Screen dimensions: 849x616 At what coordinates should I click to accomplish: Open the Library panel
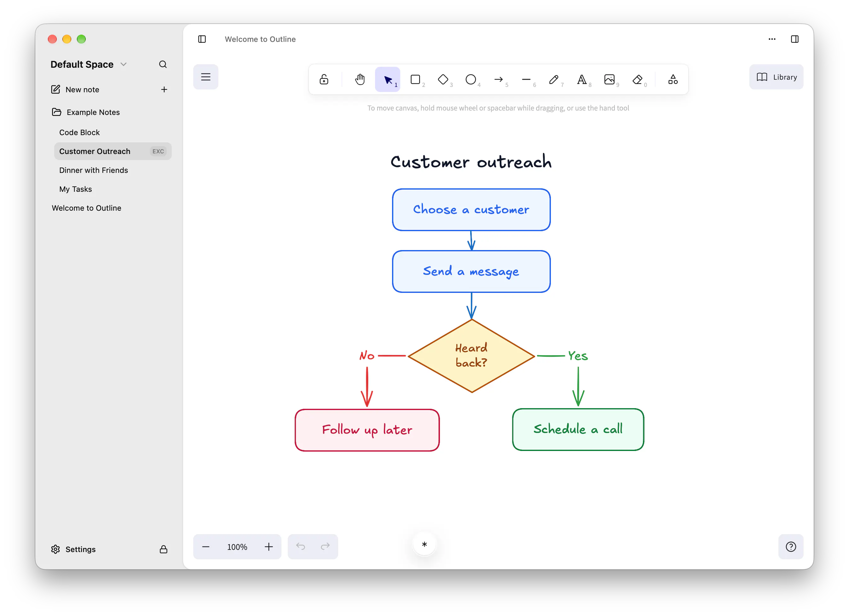(x=776, y=77)
